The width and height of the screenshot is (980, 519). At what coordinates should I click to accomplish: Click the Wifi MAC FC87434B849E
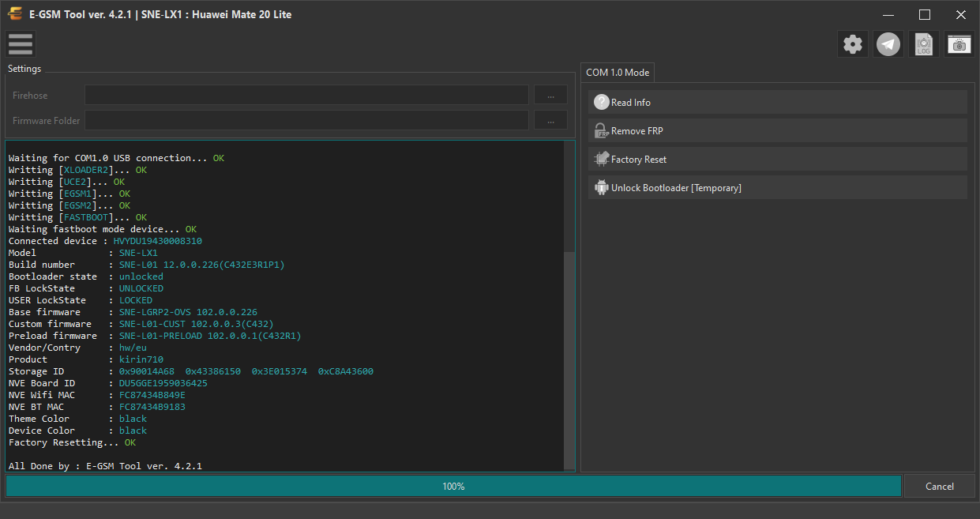[x=152, y=395]
